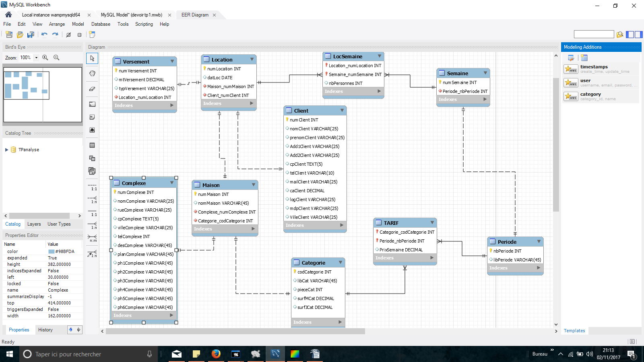Viewport: 644px width, 362px height.
Task: Click the zoom in magnifier icon
Action: 45,58
